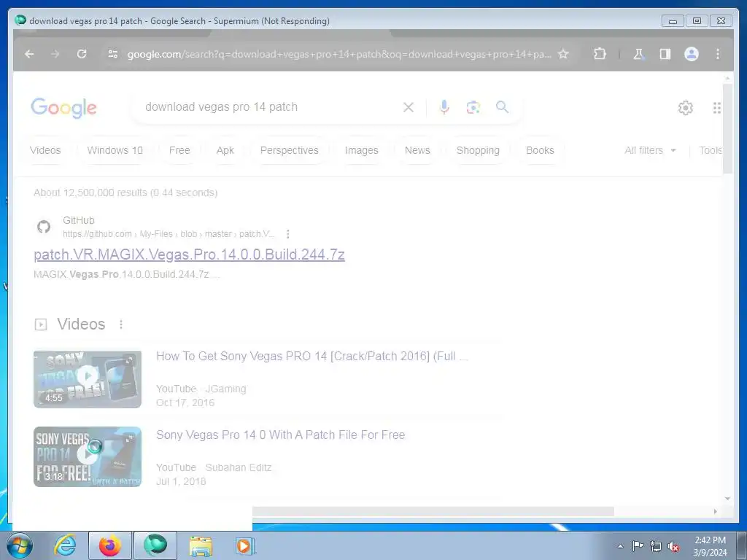Select the Apk filter chip
Image resolution: width=747 pixels, height=560 pixels.
(x=225, y=150)
